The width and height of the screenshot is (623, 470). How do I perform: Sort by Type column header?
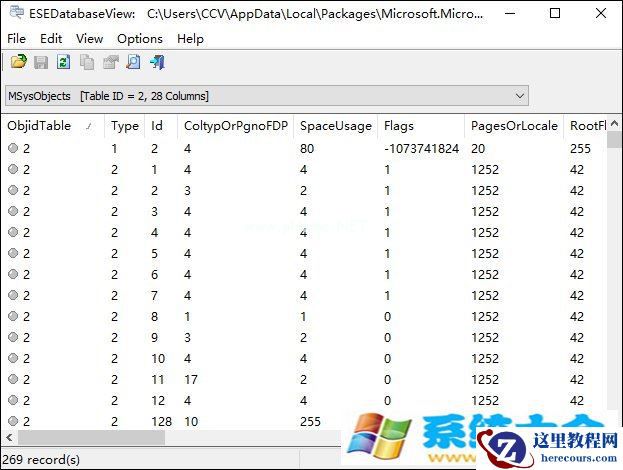124,126
